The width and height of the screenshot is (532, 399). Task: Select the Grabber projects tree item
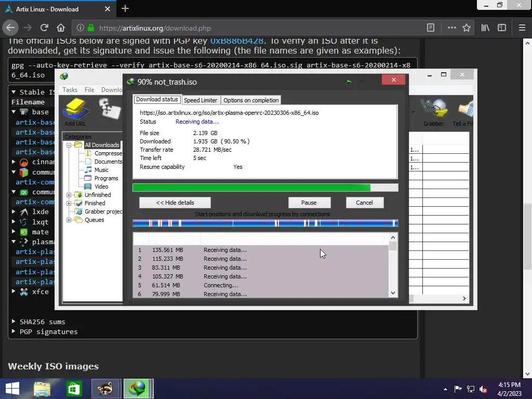tap(99, 211)
